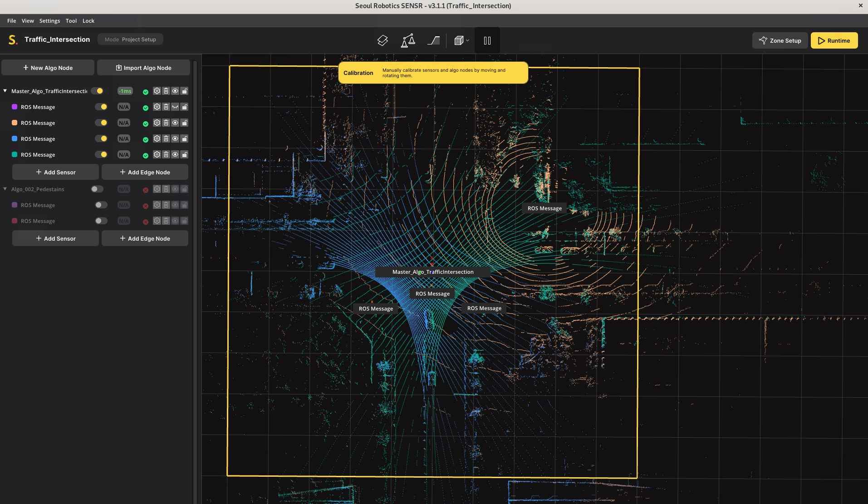The width and height of the screenshot is (868, 504).
Task: Collapse the Algo_002_Pedestains tree
Action: (5, 189)
